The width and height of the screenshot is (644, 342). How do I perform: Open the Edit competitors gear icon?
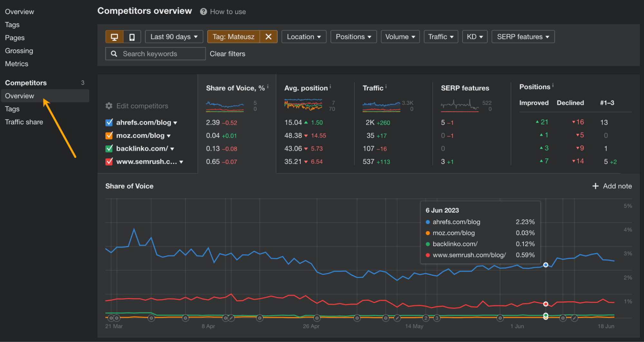[109, 106]
